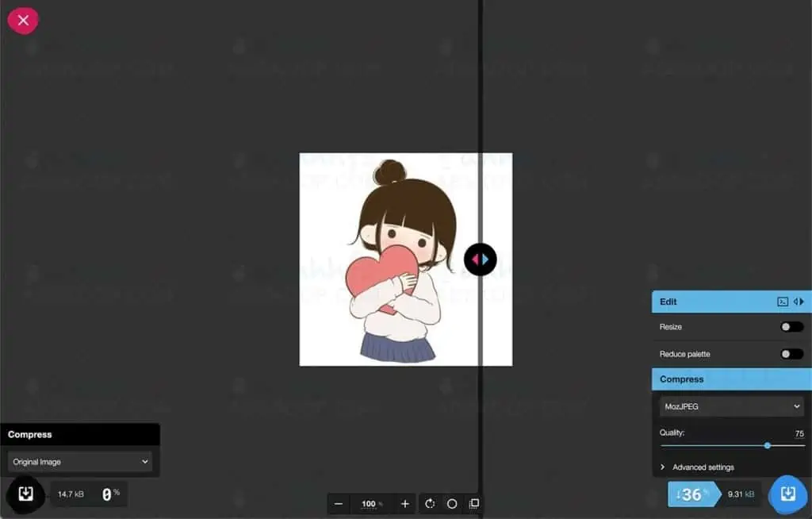Image resolution: width=812 pixels, height=519 pixels.
Task: Enable the Resize option
Action: pos(790,326)
